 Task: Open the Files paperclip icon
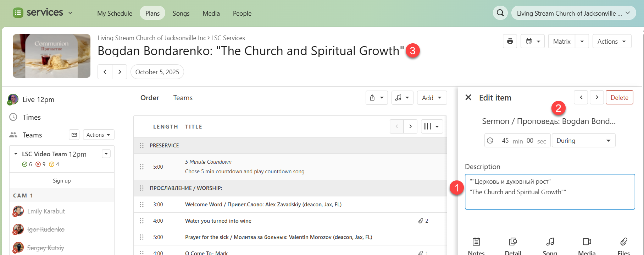(623, 242)
